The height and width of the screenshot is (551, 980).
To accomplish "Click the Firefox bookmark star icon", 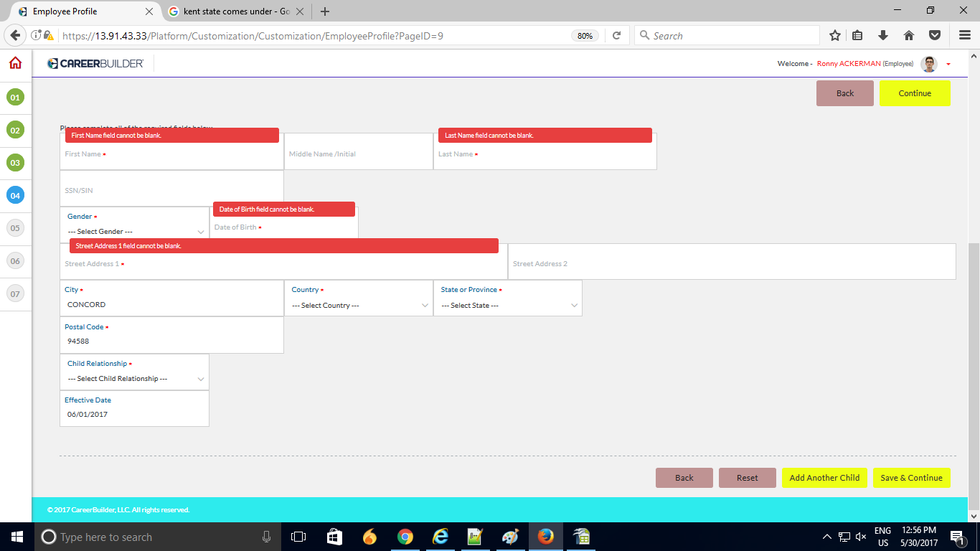I will [835, 35].
